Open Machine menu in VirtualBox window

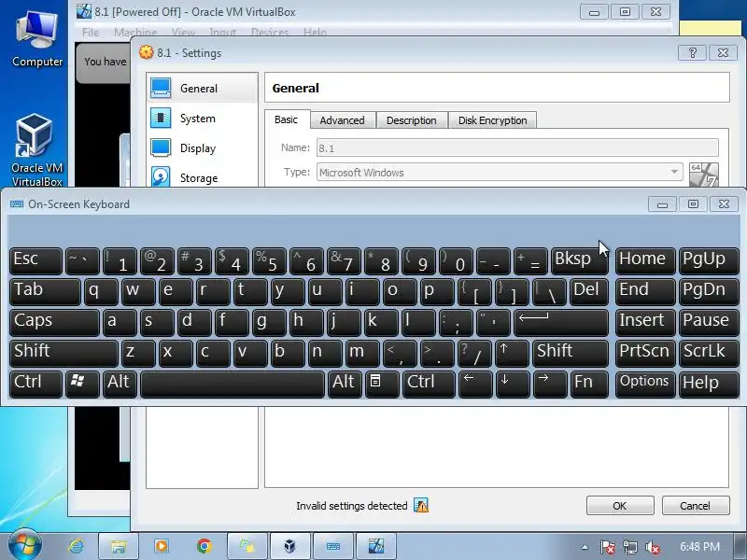point(135,33)
